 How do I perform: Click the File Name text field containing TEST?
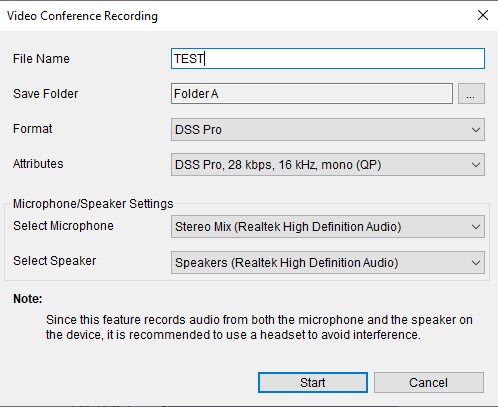[x=328, y=59]
